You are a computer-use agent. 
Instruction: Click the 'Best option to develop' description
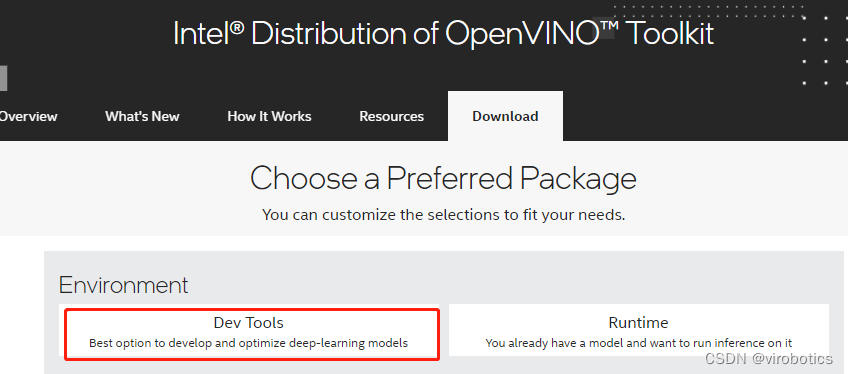click(x=248, y=343)
